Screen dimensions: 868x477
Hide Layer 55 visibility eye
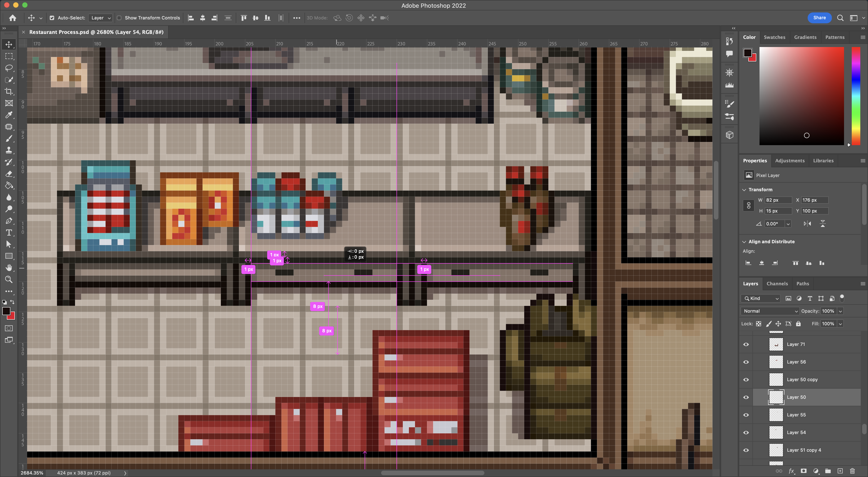click(746, 415)
